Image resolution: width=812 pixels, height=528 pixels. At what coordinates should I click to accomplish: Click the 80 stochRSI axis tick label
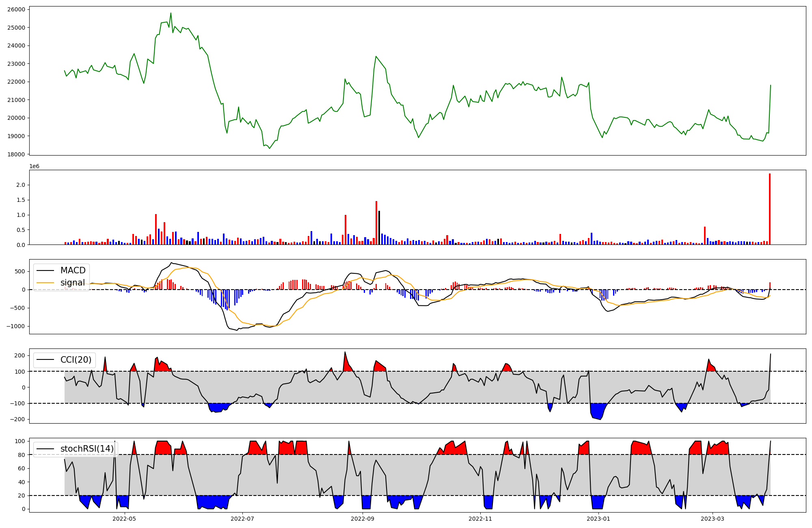coord(21,455)
